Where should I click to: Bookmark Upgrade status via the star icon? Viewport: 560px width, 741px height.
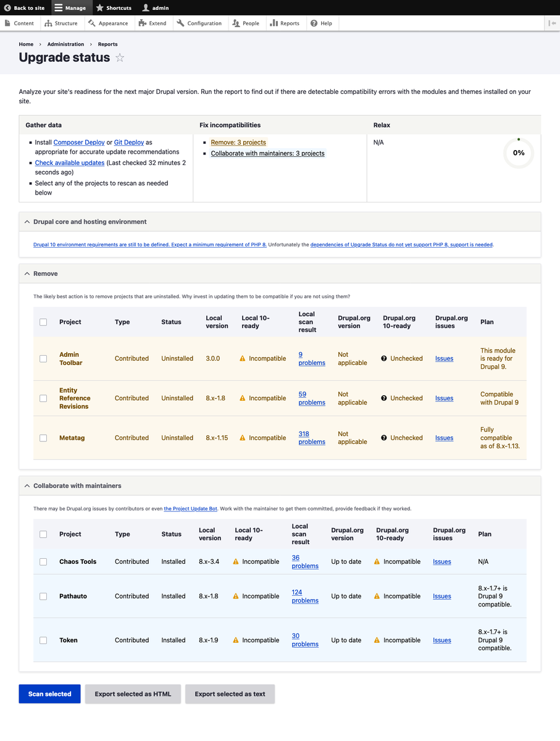(119, 57)
